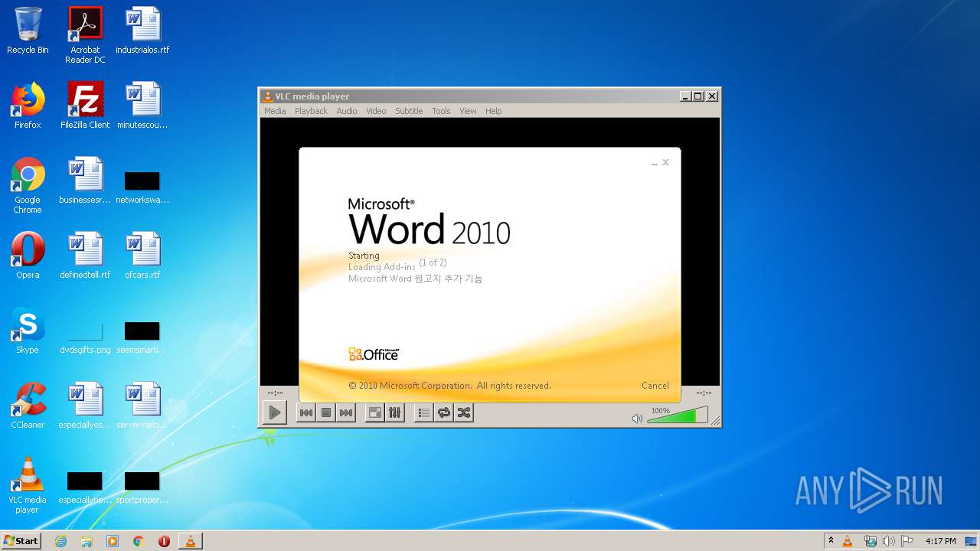Select the FileZilla Client shortcut
The width and height of the screenshot is (980, 551).
coord(85,106)
